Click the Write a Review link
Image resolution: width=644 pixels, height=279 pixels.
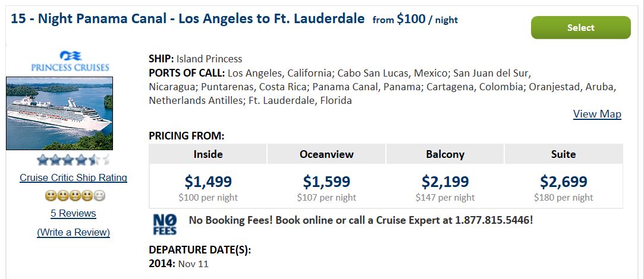point(74,232)
